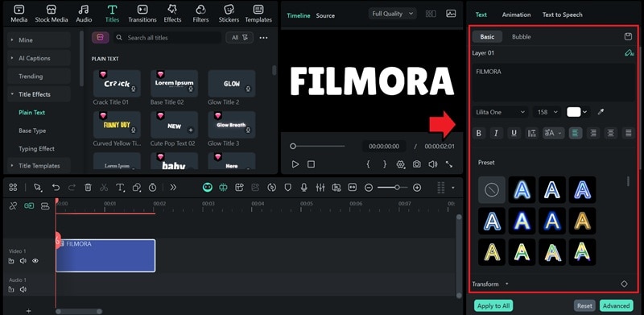Image resolution: width=644 pixels, height=315 pixels.
Task: Show more timeline tools chevron
Action: click(173, 188)
